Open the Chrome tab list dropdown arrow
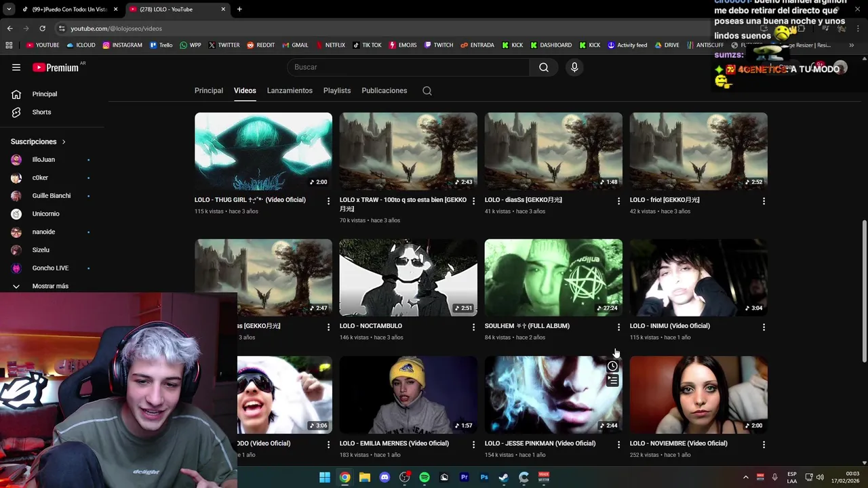868x488 pixels. (x=8, y=9)
